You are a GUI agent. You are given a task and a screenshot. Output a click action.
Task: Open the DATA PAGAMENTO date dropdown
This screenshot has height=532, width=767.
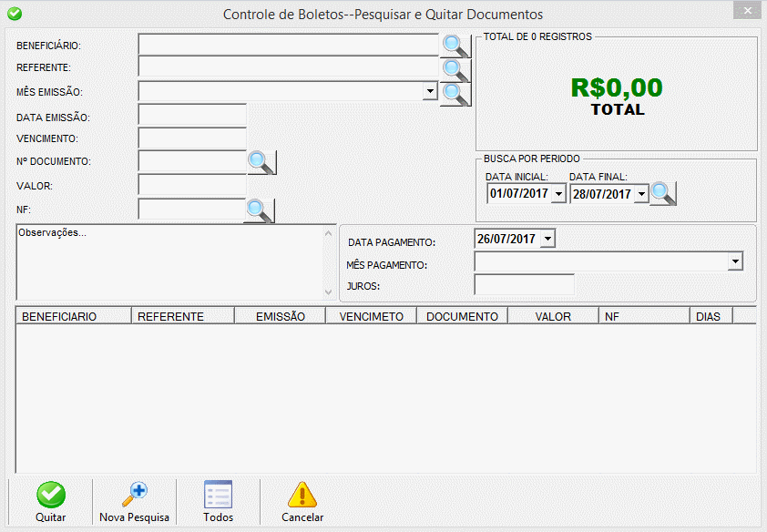point(547,239)
